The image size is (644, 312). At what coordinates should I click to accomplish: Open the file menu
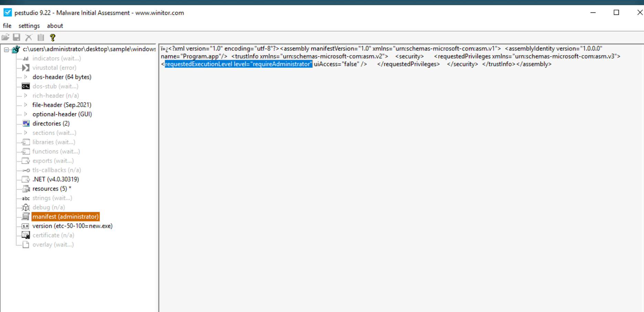[x=7, y=26]
